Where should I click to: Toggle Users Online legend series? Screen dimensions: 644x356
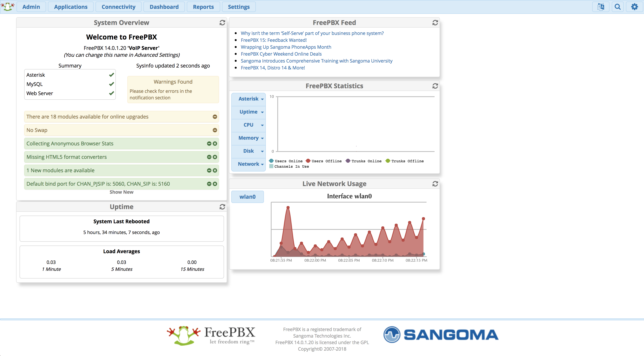286,161
